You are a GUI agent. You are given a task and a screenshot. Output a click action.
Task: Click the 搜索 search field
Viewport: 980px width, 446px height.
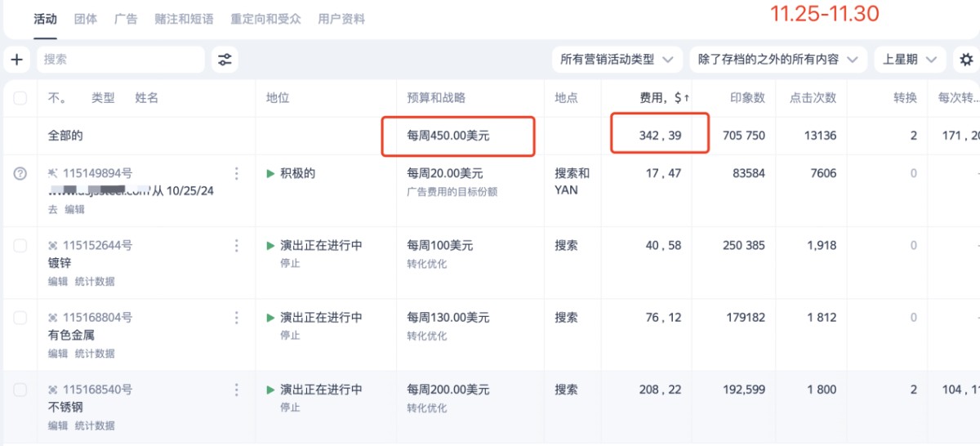coord(121,60)
